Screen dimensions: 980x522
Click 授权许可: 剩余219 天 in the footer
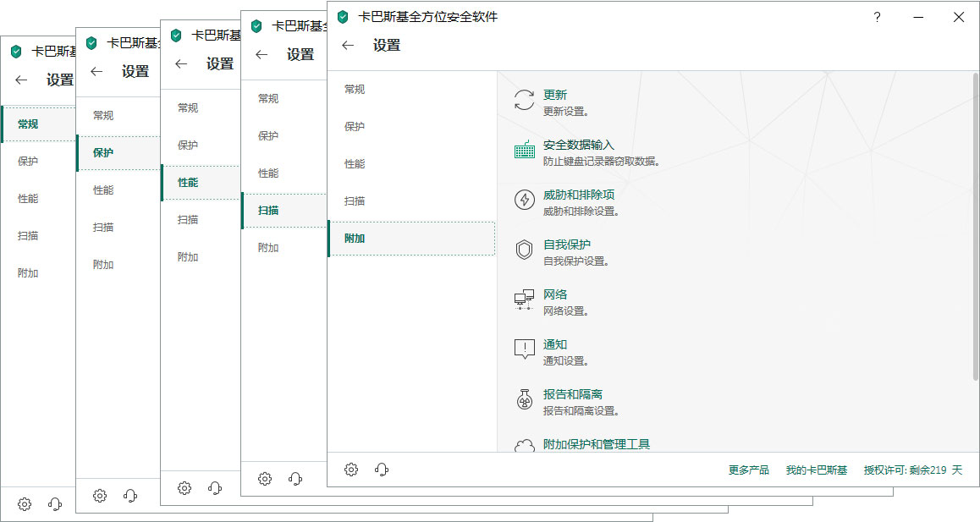coord(913,470)
